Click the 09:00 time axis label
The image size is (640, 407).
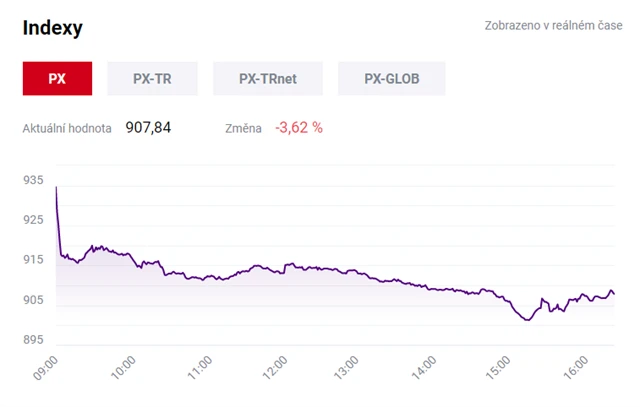[x=46, y=367]
